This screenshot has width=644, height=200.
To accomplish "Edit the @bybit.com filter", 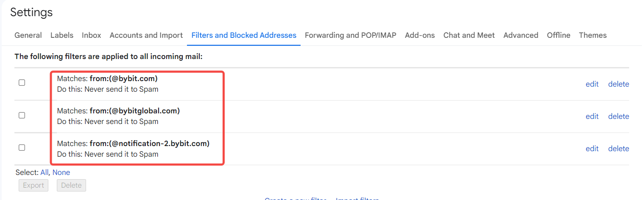I will click(592, 84).
